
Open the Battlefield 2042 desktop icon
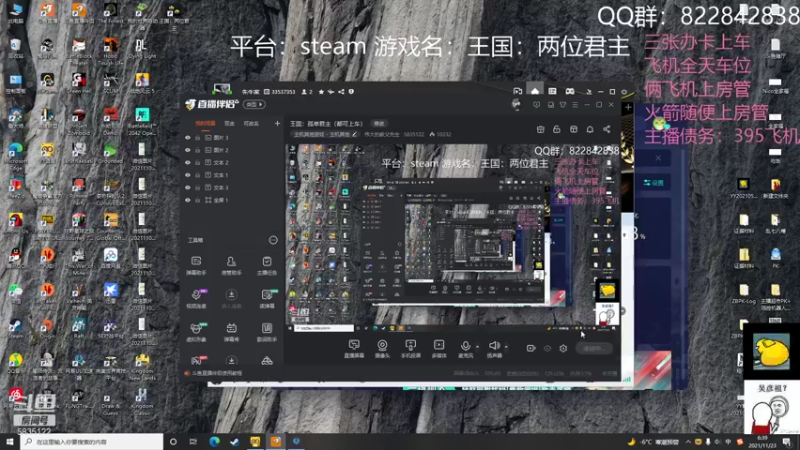142,121
